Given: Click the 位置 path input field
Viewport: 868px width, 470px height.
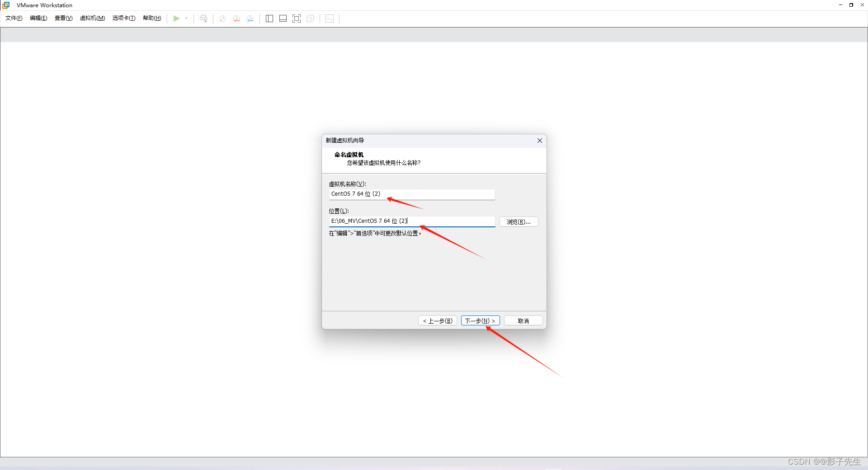Looking at the screenshot, I should (x=412, y=221).
